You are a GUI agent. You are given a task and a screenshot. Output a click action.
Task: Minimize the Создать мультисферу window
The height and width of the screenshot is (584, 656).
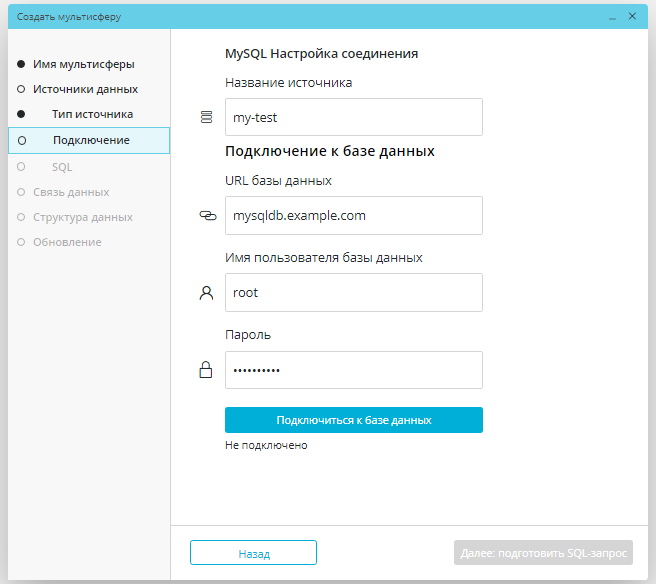tap(612, 17)
